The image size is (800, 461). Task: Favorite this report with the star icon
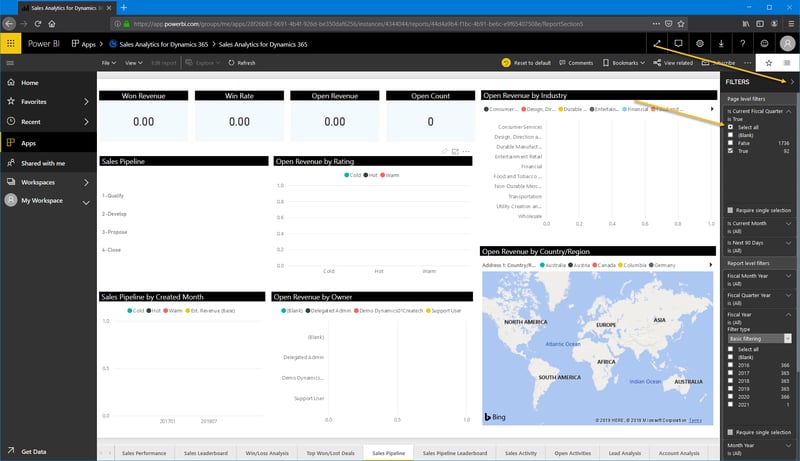click(768, 63)
